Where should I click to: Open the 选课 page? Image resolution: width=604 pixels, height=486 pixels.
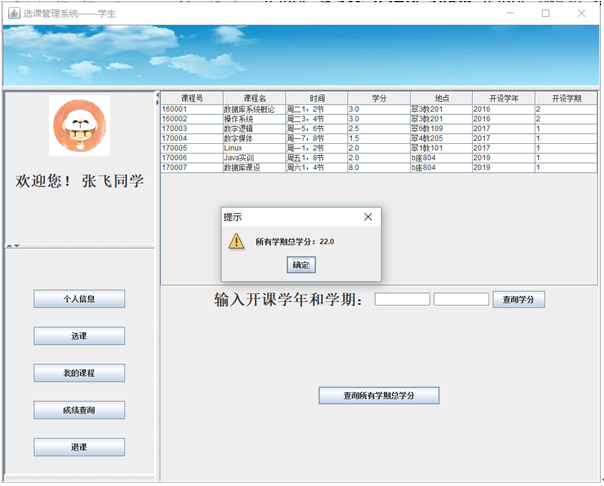[x=79, y=336]
